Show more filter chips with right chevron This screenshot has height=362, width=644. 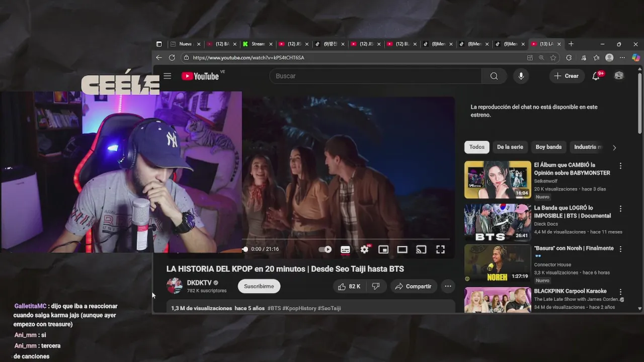[614, 148]
